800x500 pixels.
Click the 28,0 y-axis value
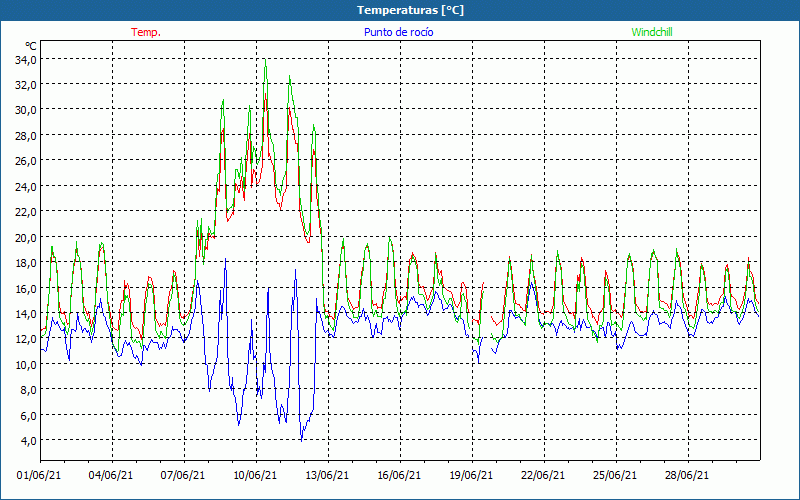click(26, 136)
